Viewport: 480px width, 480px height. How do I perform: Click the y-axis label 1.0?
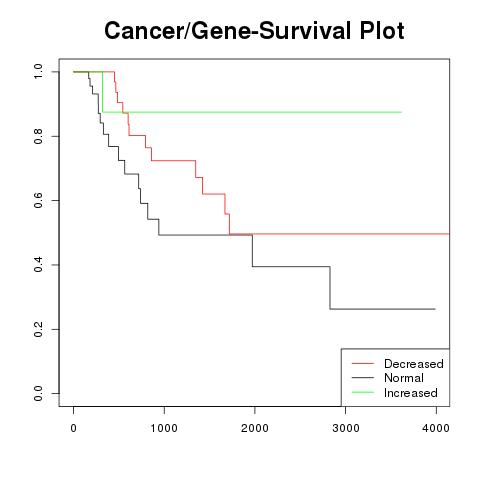tap(38, 72)
